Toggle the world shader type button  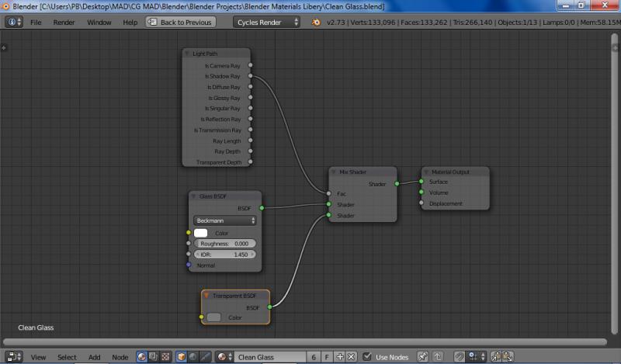[193, 357]
